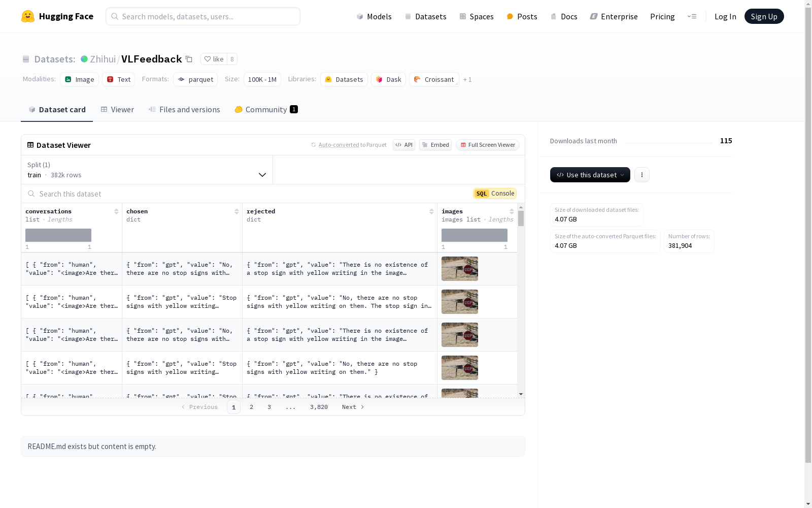Filter by the Image modality tag
This screenshot has height=508, width=812.
(x=80, y=79)
